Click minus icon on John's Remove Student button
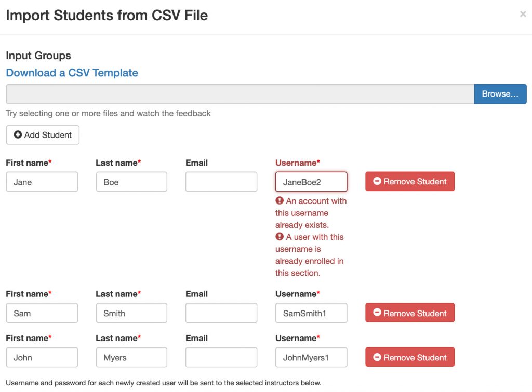This screenshot has height=392, width=532. tap(377, 357)
